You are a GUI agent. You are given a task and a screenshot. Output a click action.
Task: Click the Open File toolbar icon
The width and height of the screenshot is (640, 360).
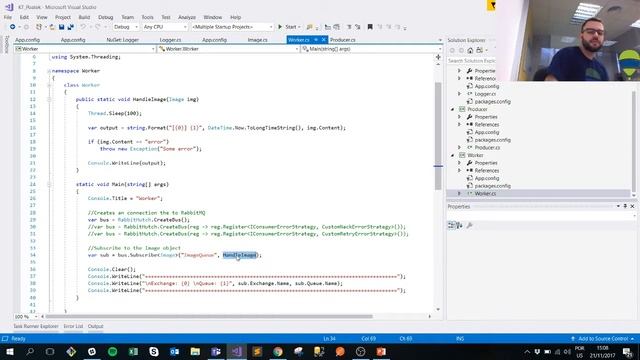(52, 27)
